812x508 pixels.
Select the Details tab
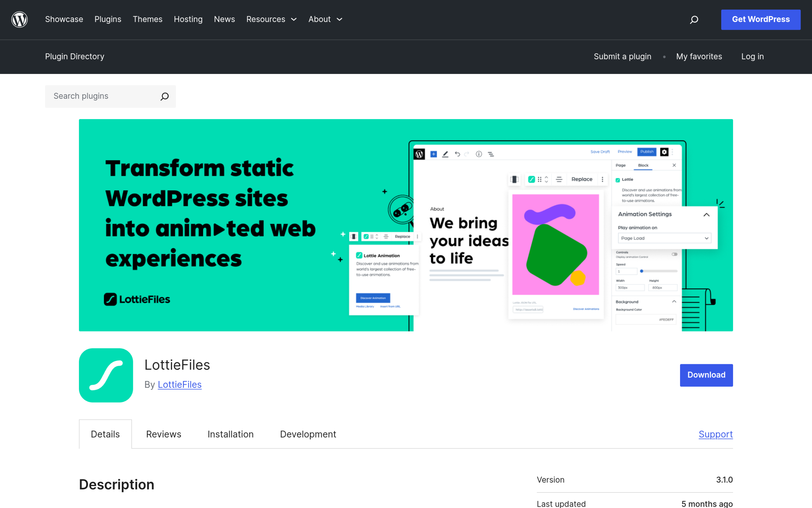(105, 434)
